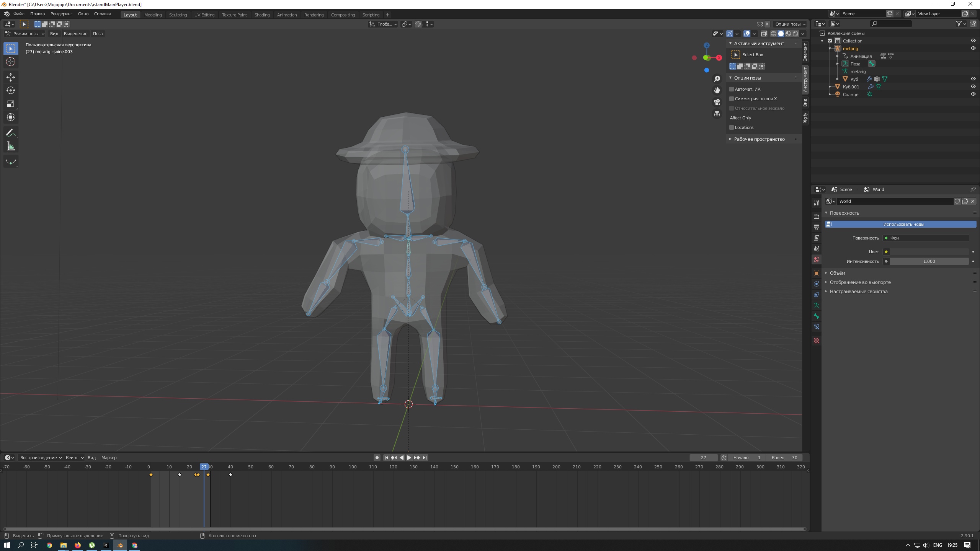Hide Солнце with its eye icon
The height and width of the screenshot is (551, 980).
[x=973, y=95]
